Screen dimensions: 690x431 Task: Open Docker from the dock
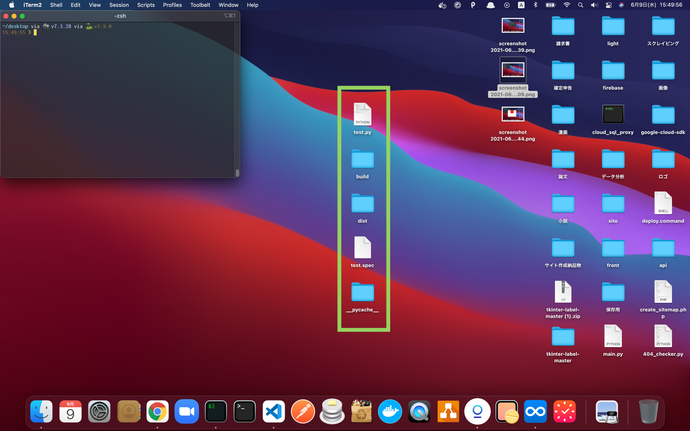pyautogui.click(x=390, y=410)
